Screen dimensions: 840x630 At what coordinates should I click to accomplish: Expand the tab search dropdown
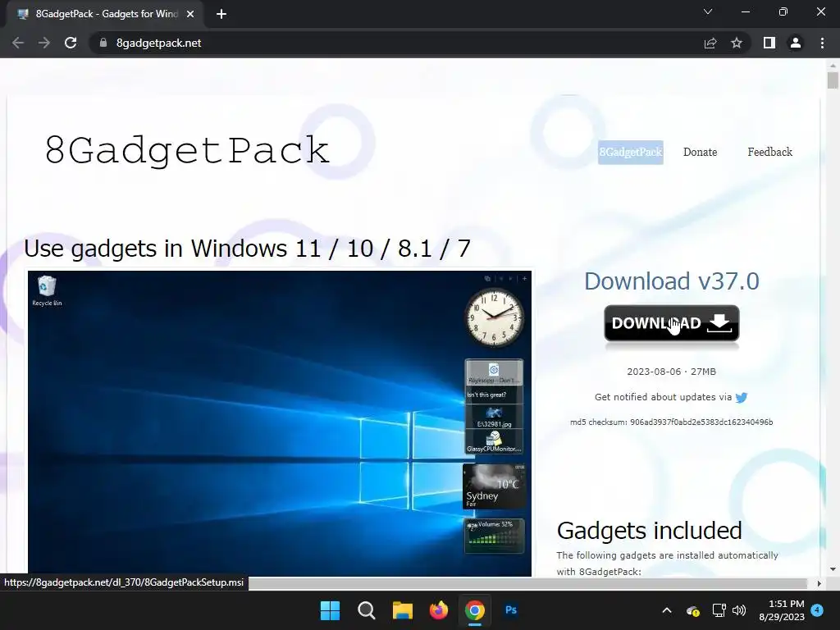pyautogui.click(x=708, y=11)
